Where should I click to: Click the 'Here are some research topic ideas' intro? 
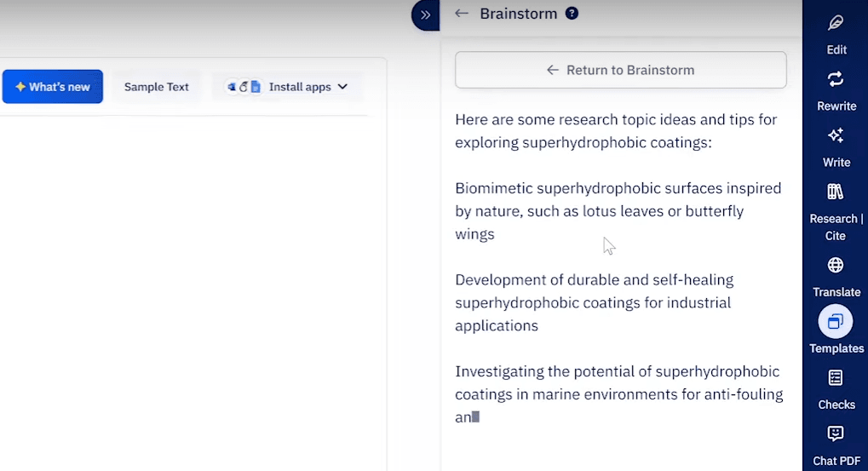pyautogui.click(x=616, y=130)
